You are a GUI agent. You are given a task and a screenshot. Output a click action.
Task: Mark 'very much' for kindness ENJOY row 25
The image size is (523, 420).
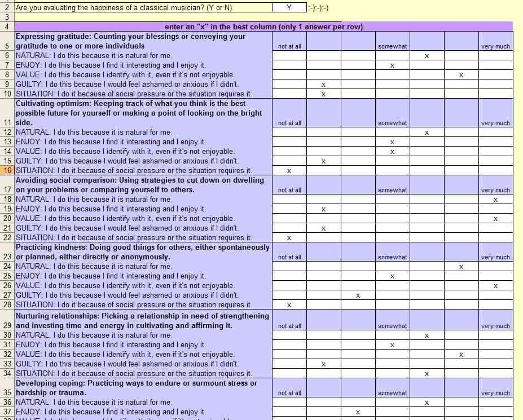tap(496, 276)
